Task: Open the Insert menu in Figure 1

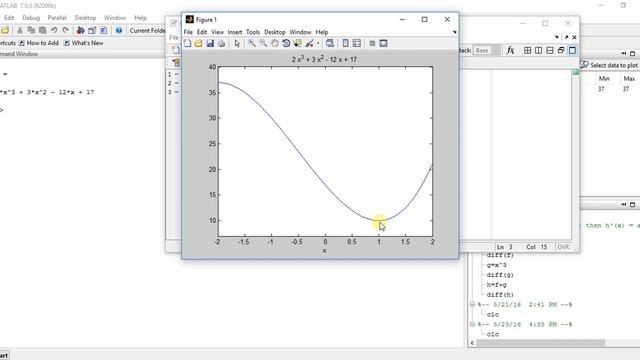Action: (x=235, y=32)
